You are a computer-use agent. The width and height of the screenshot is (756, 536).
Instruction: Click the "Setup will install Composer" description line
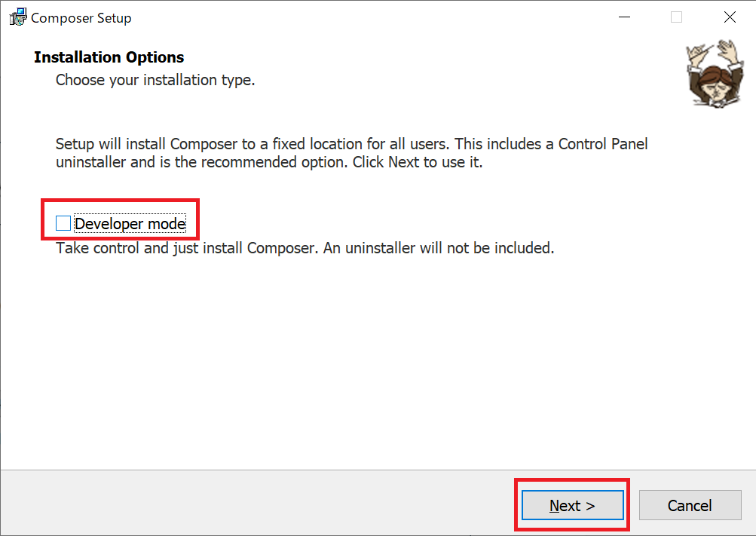point(351,144)
